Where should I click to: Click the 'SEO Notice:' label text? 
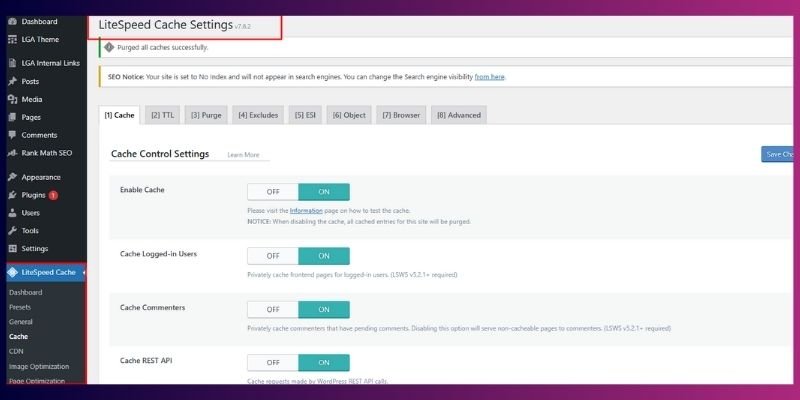point(126,77)
